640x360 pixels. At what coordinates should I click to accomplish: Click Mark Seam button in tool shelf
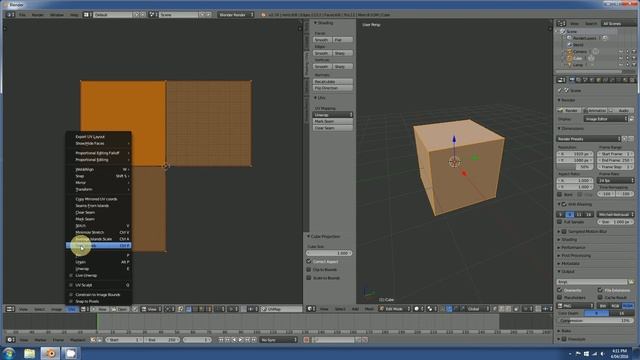click(333, 122)
